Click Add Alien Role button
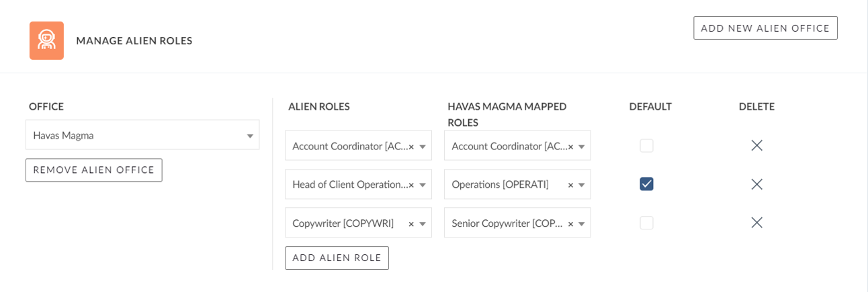868x292 pixels. tap(337, 258)
